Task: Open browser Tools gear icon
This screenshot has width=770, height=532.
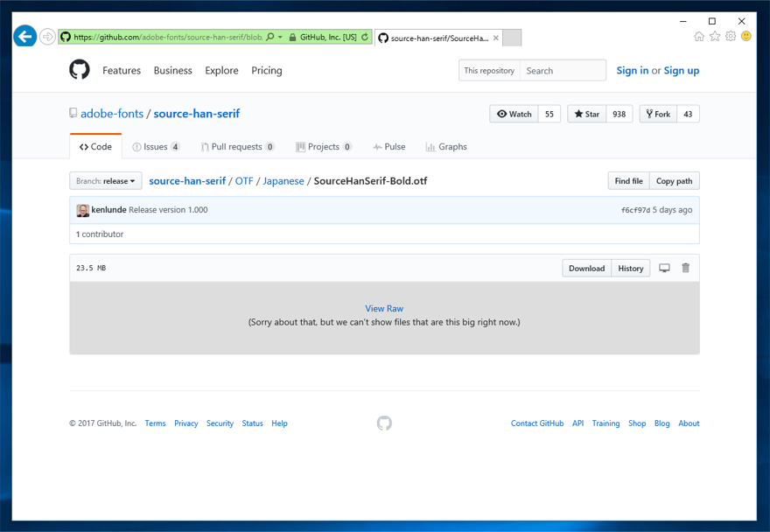Action: click(731, 37)
